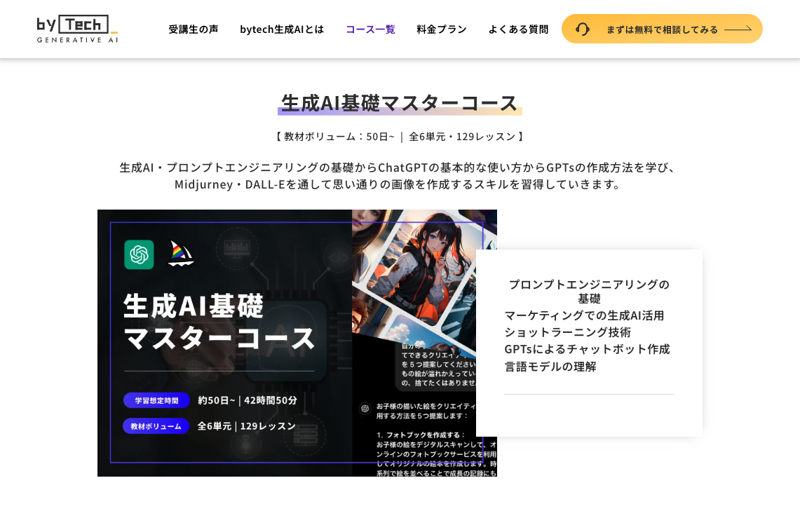800x532 pixels.
Task: Open the コース一覧 navigation item
Action: 370,29
